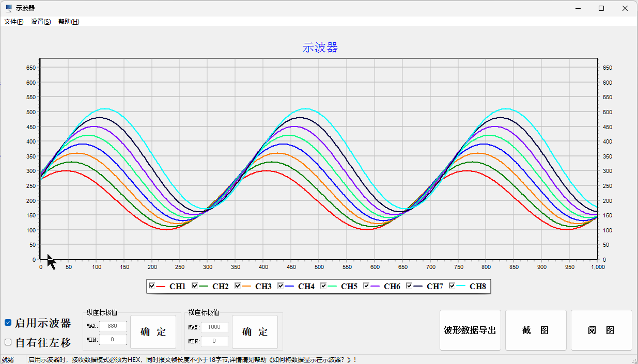
Task: Hide the CH3 waveform via its checkbox
Action: [x=238, y=286]
